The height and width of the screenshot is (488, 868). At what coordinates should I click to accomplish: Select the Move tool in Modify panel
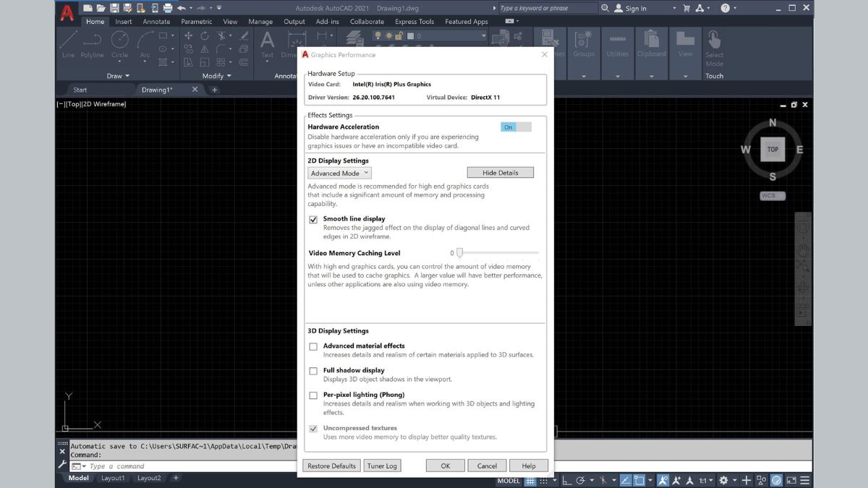(188, 35)
